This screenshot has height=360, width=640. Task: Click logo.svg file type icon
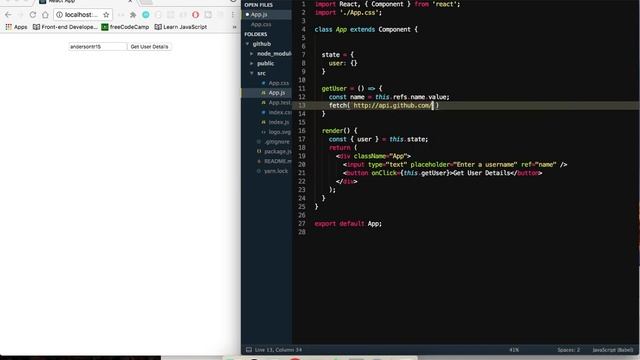click(263, 132)
